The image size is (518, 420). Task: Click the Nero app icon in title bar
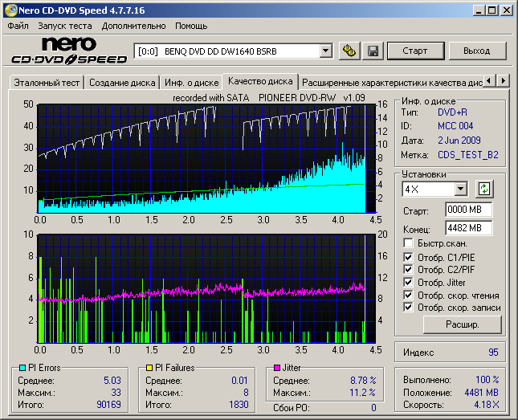[x=10, y=11]
